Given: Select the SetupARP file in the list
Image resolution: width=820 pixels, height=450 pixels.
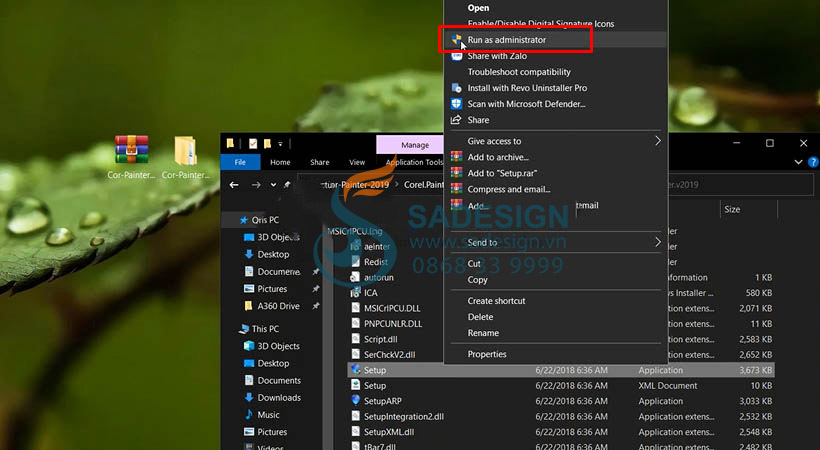Looking at the screenshot, I should 381,401.
